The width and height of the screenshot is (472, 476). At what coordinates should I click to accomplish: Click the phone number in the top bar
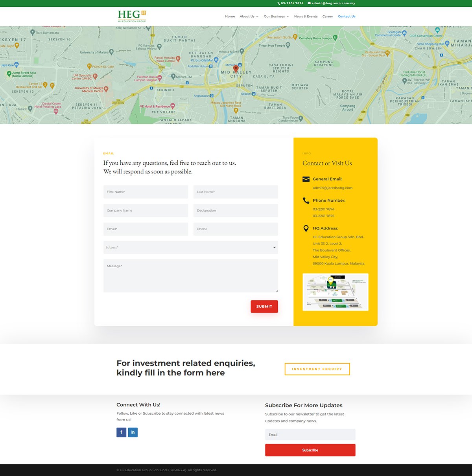(292, 3)
